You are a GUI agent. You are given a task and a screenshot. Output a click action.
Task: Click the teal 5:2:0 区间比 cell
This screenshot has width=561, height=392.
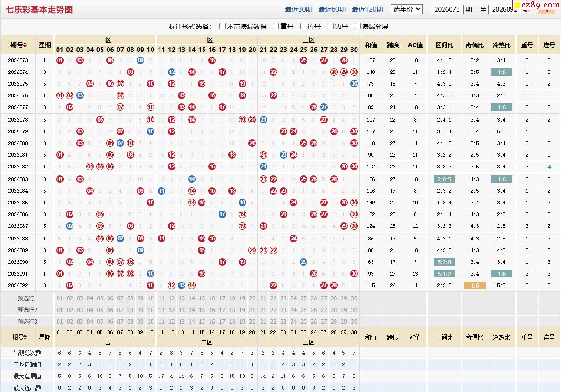tap(444, 262)
